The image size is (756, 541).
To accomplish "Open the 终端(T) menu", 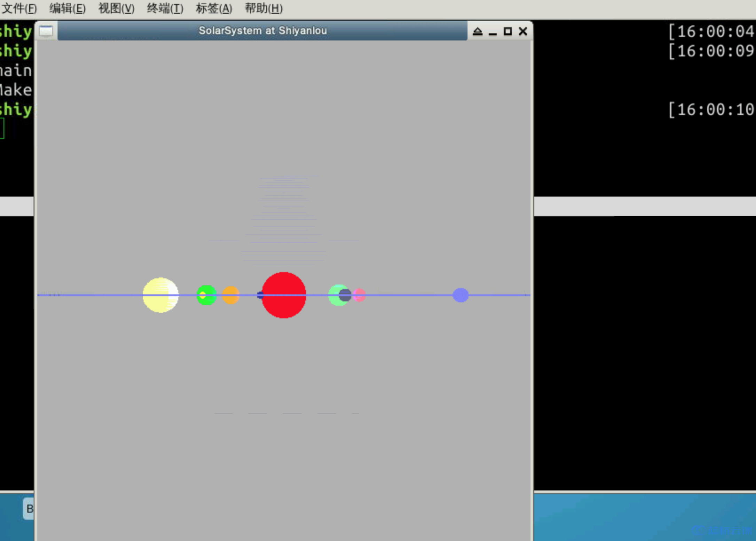I will (x=165, y=8).
